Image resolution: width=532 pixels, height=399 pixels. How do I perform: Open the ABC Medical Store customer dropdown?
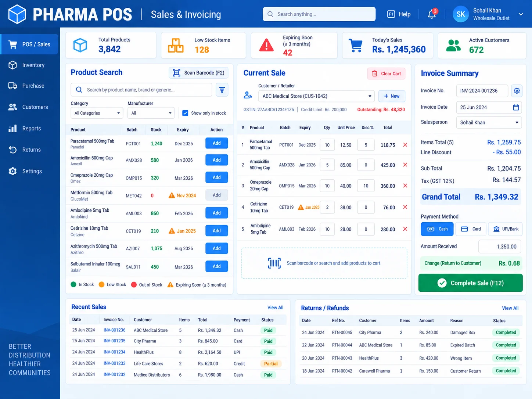(x=316, y=96)
